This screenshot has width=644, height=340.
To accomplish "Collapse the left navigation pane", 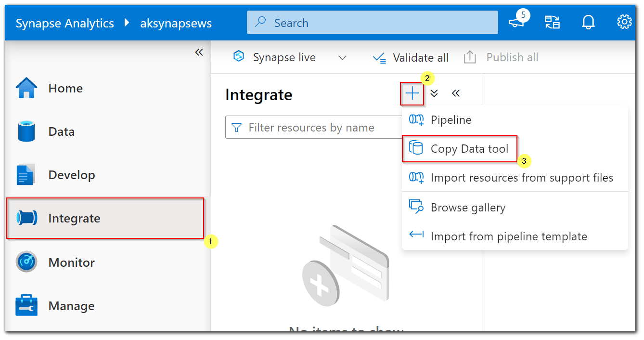I will [x=199, y=52].
